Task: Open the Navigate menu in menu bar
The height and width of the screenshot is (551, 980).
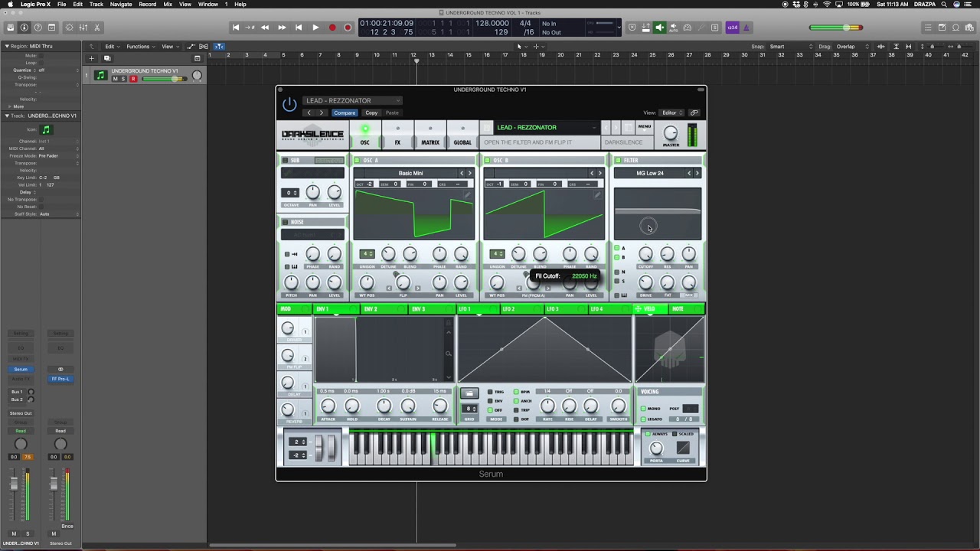Action: click(120, 5)
